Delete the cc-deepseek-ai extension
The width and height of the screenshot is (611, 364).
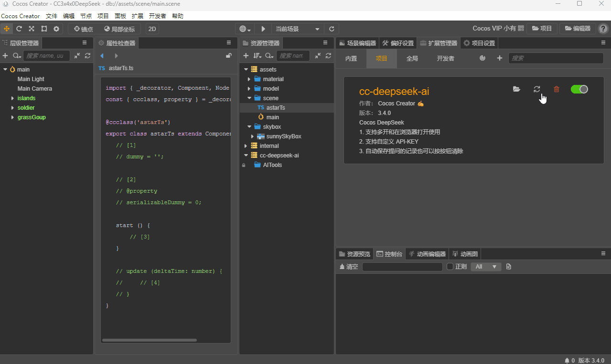click(x=557, y=89)
